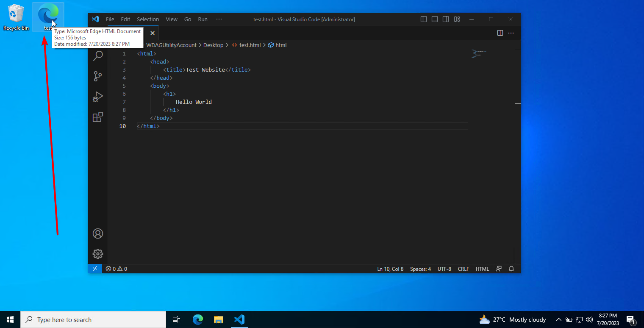Click the VS Code logo in title bar
Screen dimensions: 644x328
point(95,19)
